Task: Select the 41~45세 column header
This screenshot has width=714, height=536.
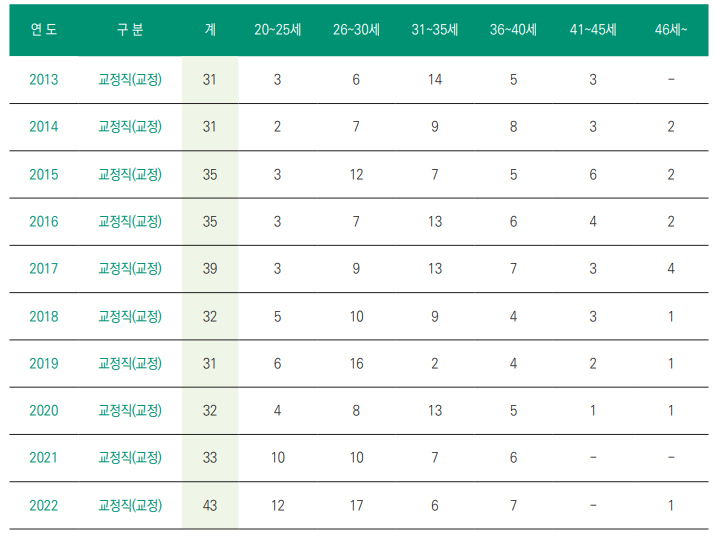Action: (593, 30)
